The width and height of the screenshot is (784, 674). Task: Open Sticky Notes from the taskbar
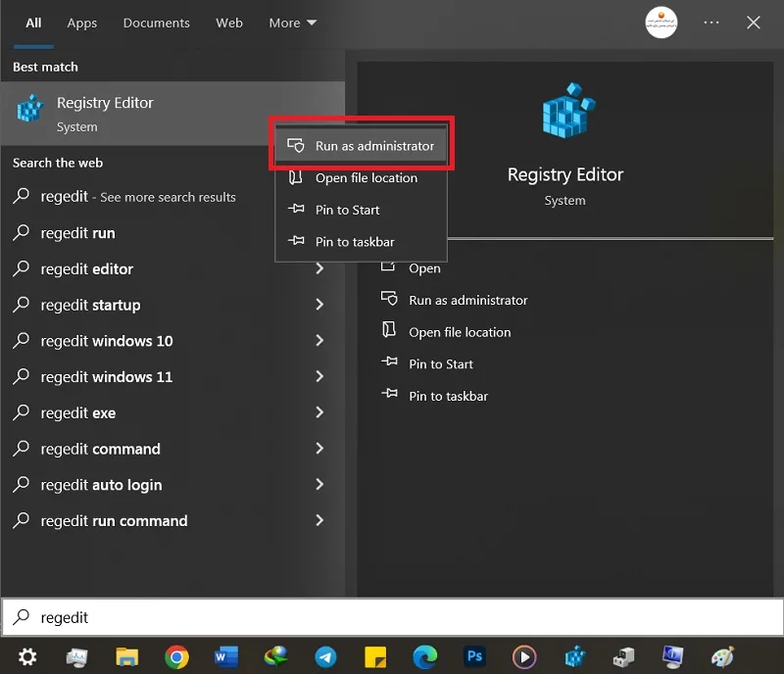click(x=375, y=657)
